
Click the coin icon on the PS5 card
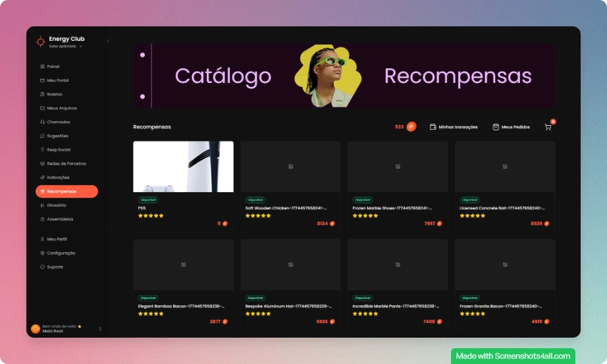point(225,224)
